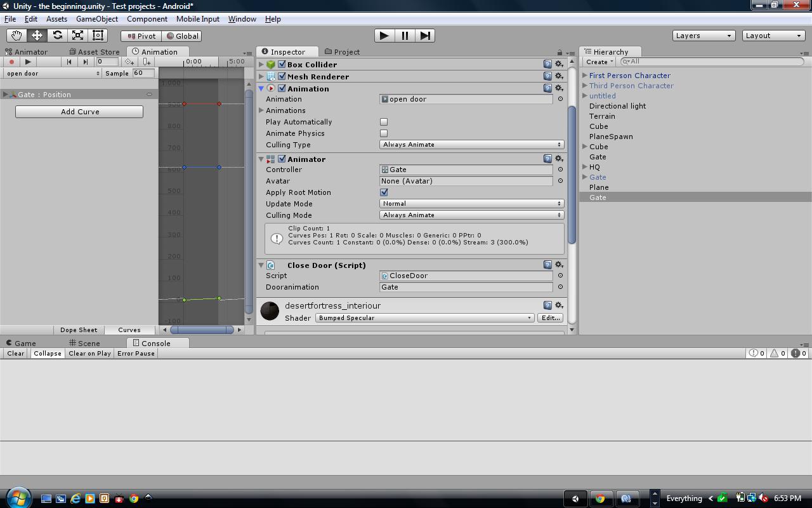Viewport: 812px width, 508px height.
Task: Enable the Play Automatically checkbox
Action: [x=384, y=122]
